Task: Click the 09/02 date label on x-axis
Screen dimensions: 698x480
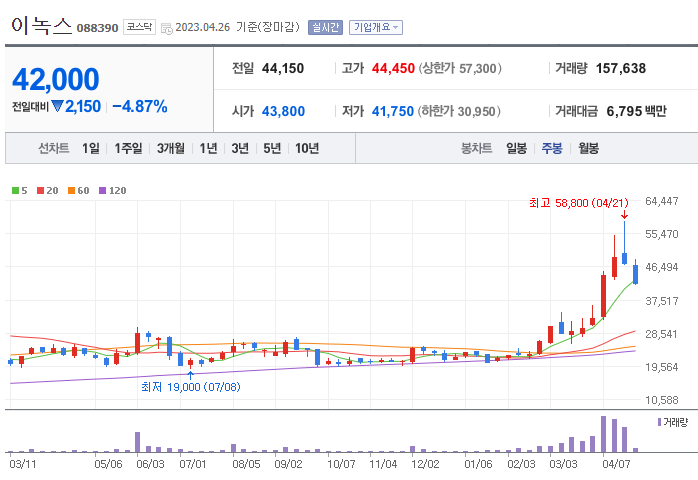Action: pyautogui.click(x=288, y=464)
